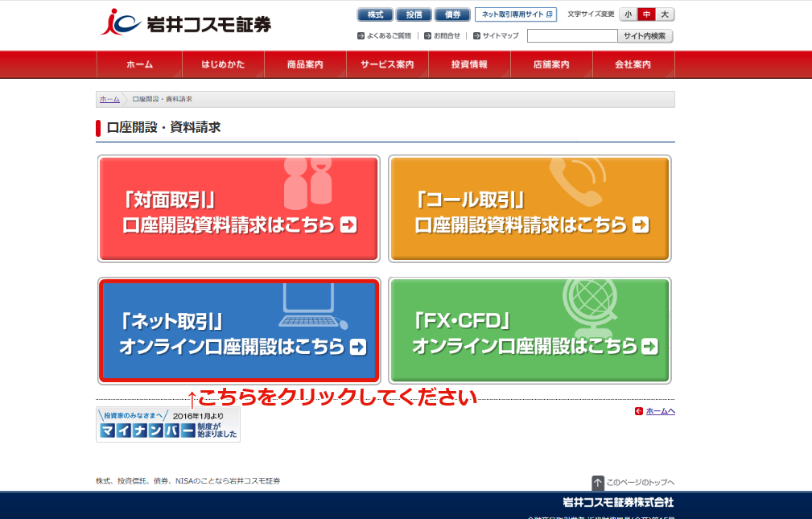Image resolution: width=812 pixels, height=519 pixels.
Task: Open the ネット取引専用サイト link
Action: click(516, 14)
